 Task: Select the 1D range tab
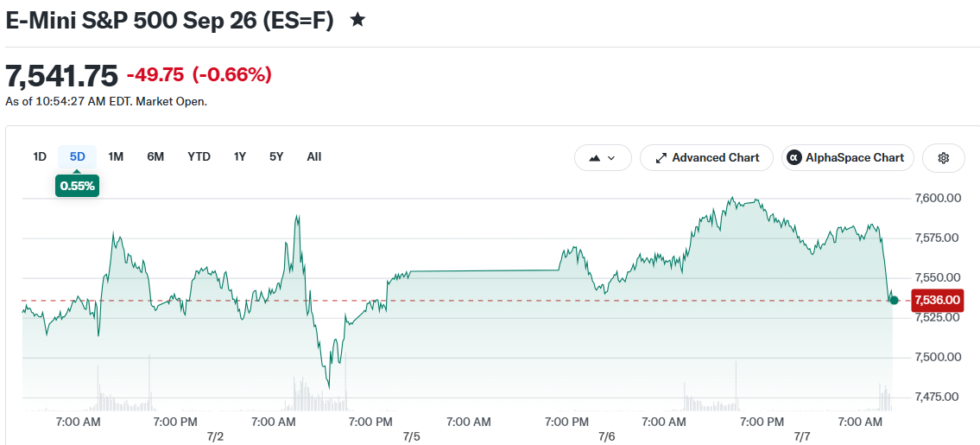click(x=40, y=156)
